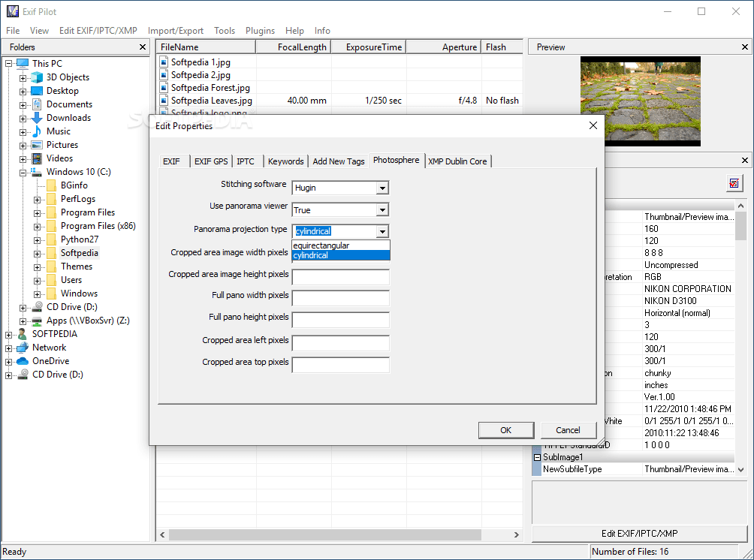Click the file list horizontal scrollbar thumb
Viewport: 754px width, 560px height.
click(x=324, y=534)
